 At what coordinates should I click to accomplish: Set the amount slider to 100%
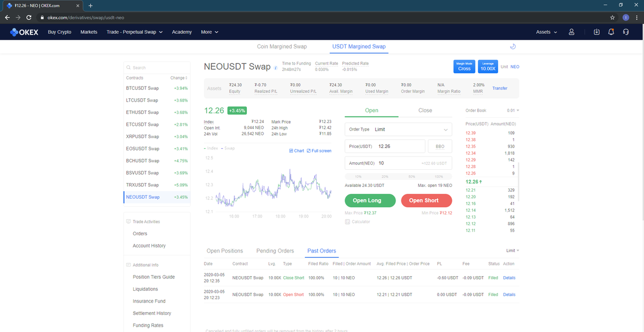pos(438,176)
